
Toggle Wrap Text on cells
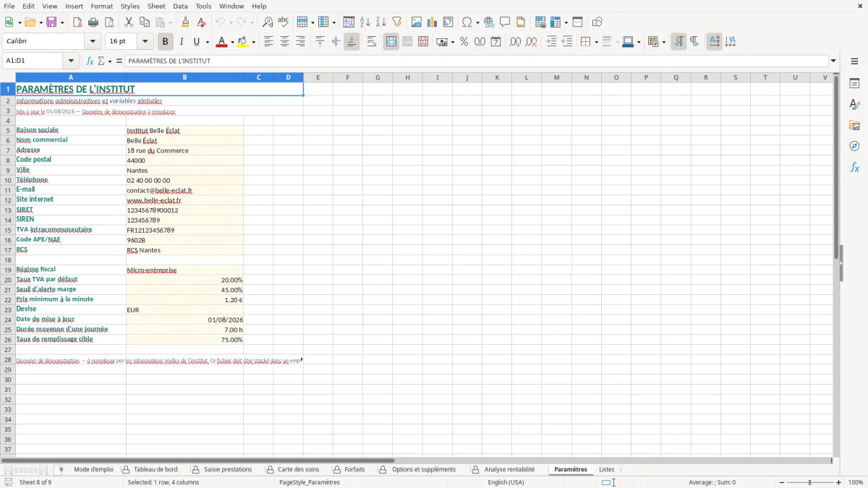pos(372,42)
